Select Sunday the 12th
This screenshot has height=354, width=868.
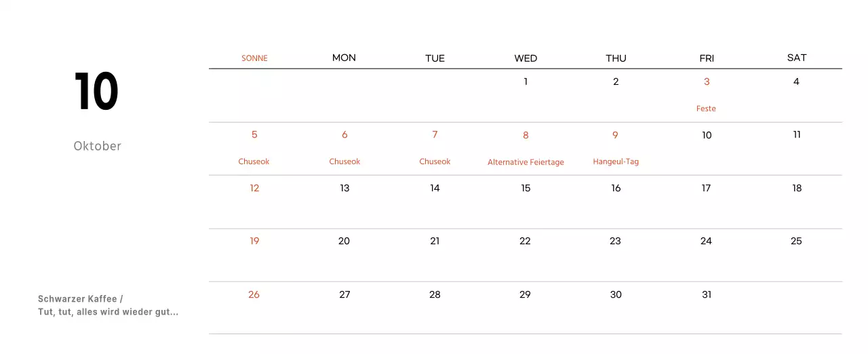tap(254, 189)
